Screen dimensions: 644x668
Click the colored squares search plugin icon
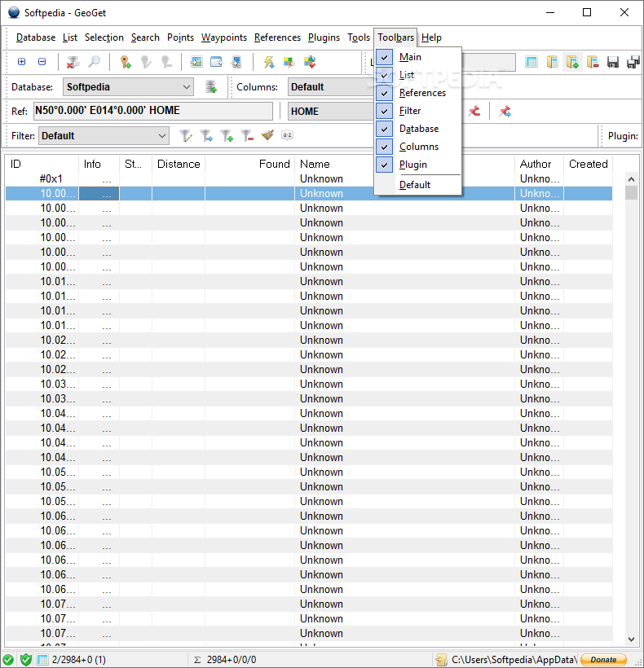[289, 62]
